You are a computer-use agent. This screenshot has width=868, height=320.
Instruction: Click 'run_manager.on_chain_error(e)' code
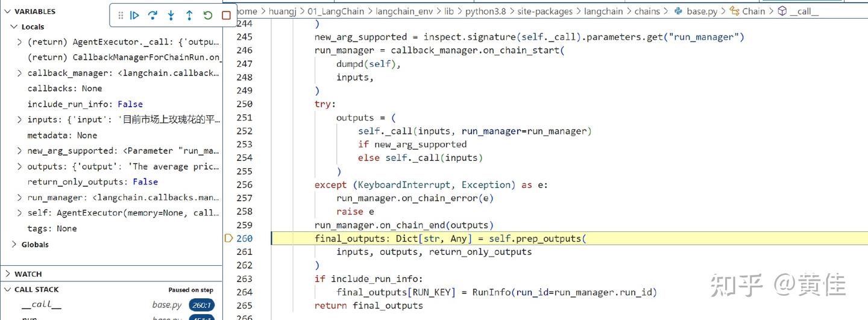click(x=415, y=198)
